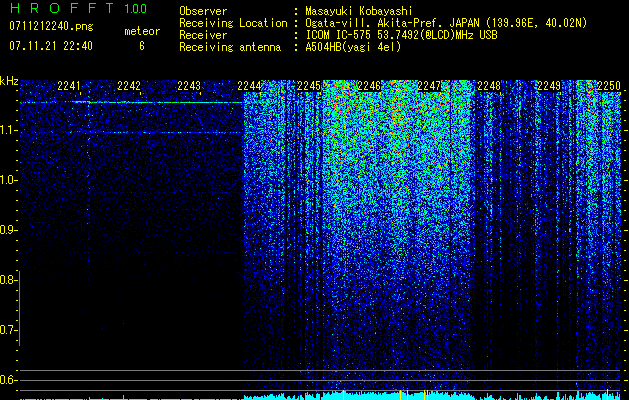The image size is (629, 400).
Task: Click the 0.9 kHz axis tick label
Action: (8, 230)
